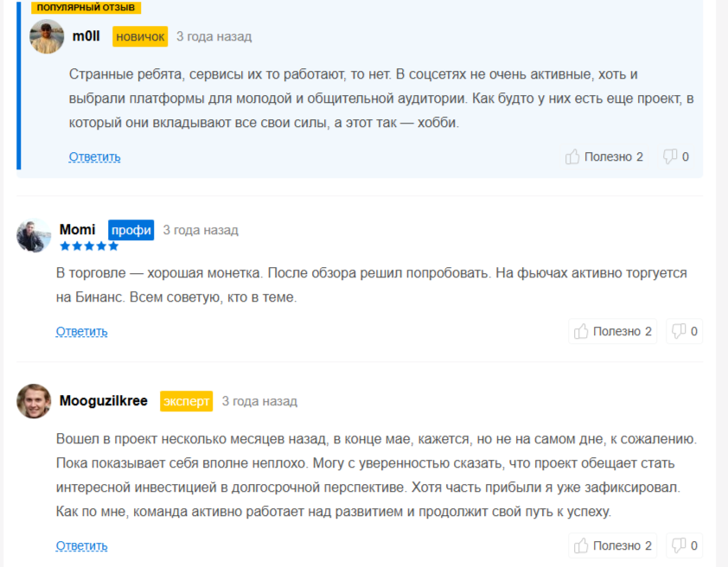Open username Mooguzilkree profile link
The width and height of the screenshot is (728, 567).
104,401
